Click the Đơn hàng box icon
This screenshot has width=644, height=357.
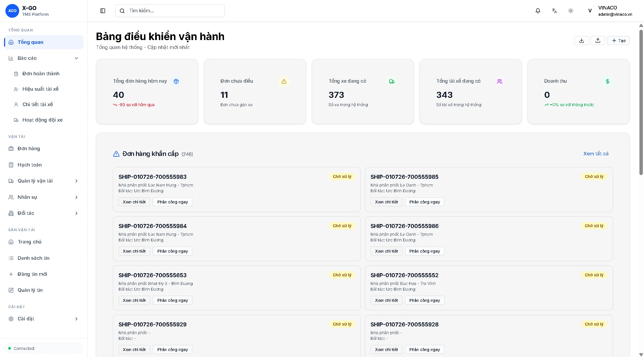point(11,148)
